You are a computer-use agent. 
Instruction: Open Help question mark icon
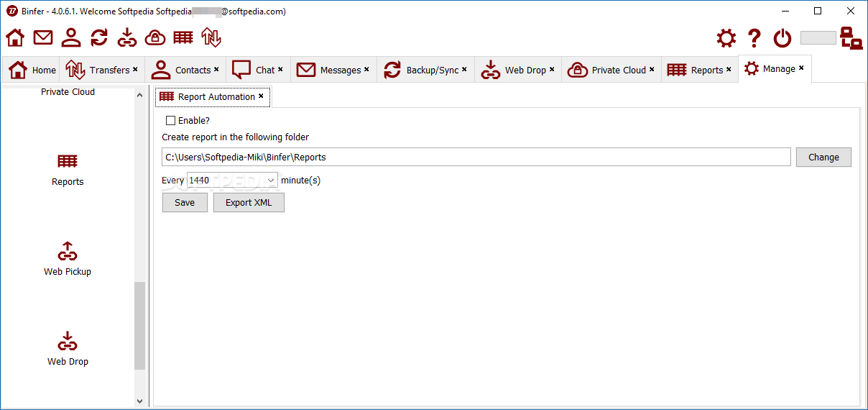pos(754,38)
